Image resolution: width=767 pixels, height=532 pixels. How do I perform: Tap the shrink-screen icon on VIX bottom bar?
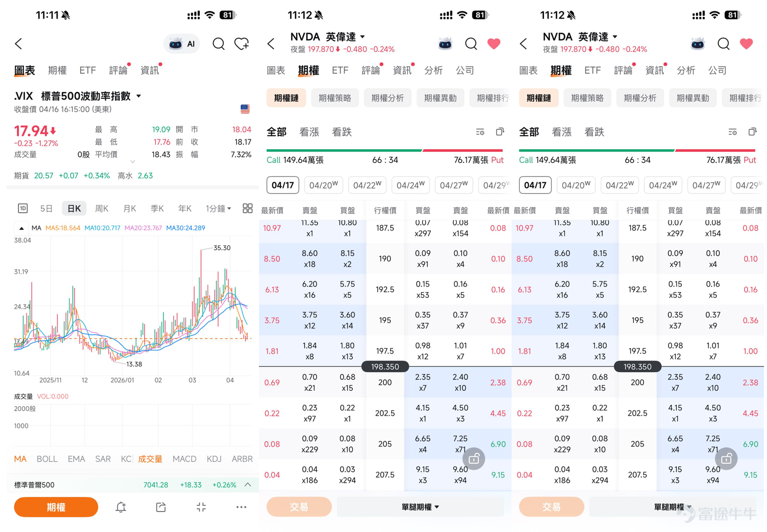[x=201, y=507]
